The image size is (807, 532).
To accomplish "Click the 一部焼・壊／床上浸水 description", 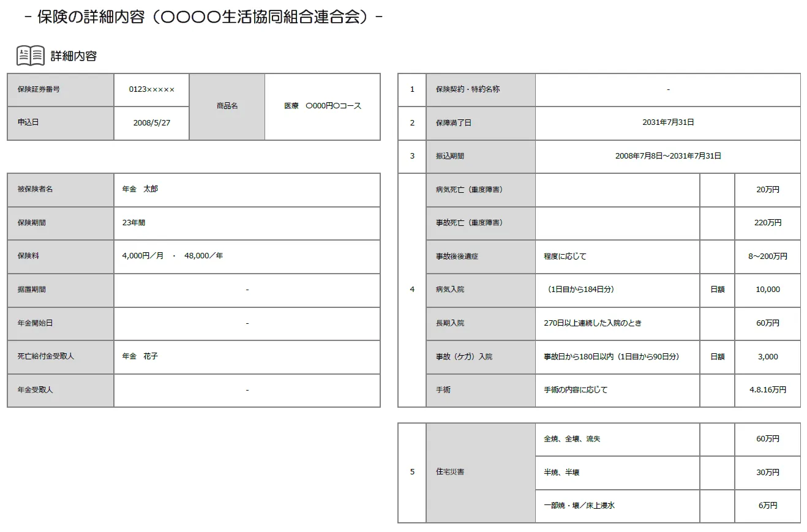I will point(579,506).
